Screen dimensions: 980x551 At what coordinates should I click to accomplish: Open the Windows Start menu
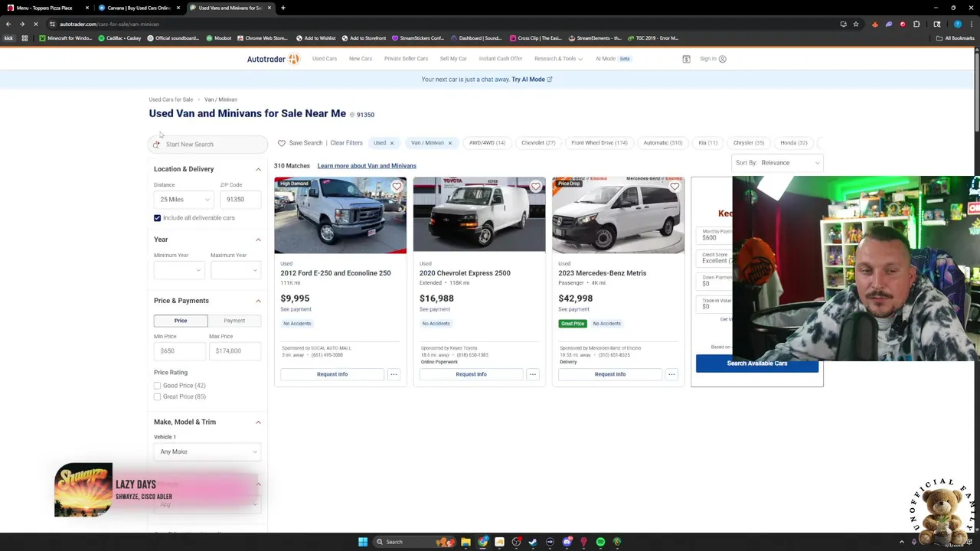[363, 542]
